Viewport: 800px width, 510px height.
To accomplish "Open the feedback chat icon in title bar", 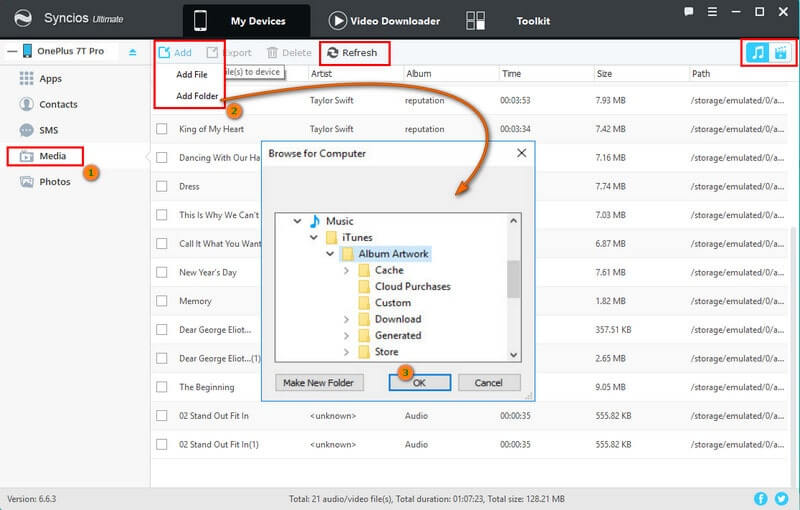I will [x=688, y=12].
